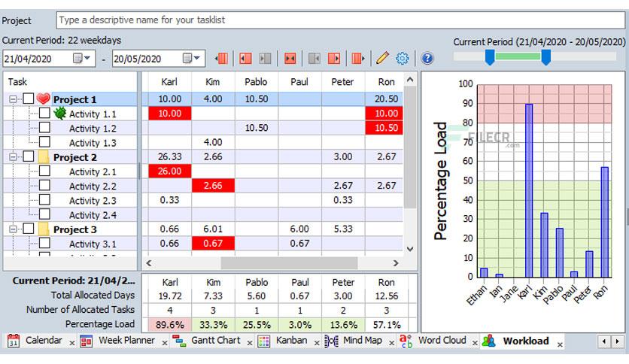Close the Kanban tab
Screen dimensions: 629x364
(x=317, y=343)
